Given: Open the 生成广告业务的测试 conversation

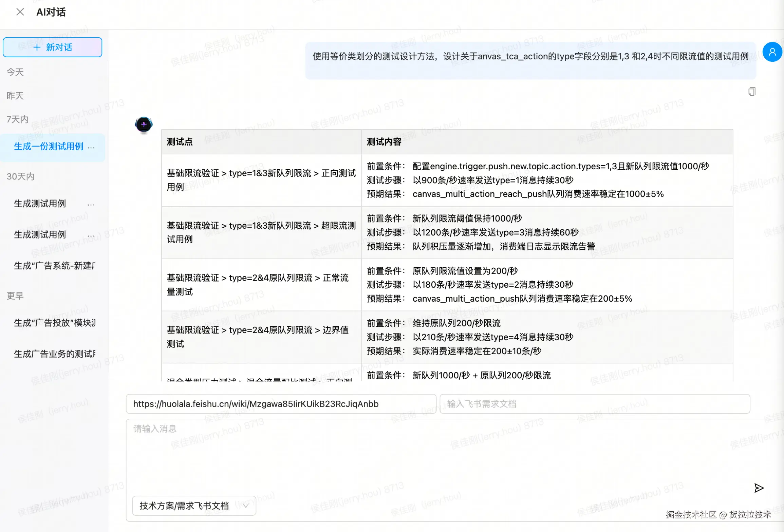Looking at the screenshot, I should tap(54, 354).
